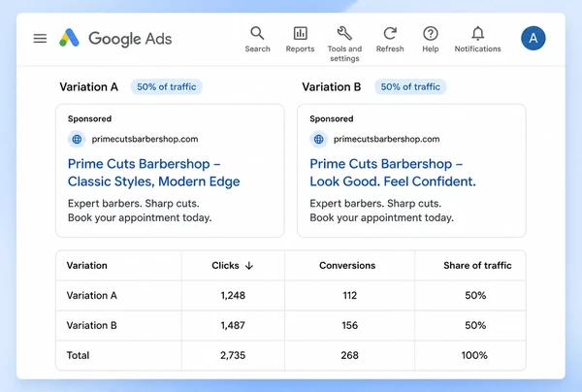Click the Google Ads wordmark text
The height and width of the screenshot is (392, 582).
[x=130, y=39]
